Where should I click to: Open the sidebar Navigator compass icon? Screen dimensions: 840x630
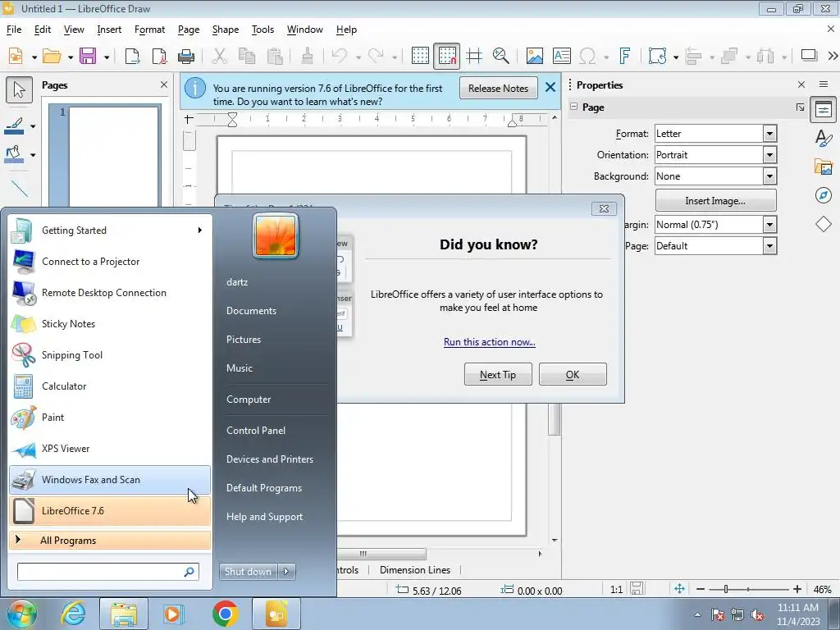[x=824, y=195]
